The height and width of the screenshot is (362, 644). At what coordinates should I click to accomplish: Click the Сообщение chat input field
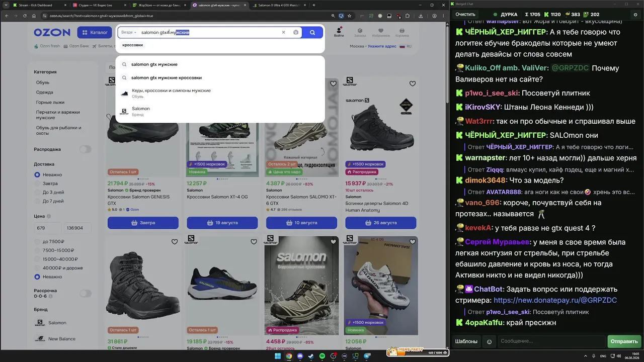pos(551,341)
